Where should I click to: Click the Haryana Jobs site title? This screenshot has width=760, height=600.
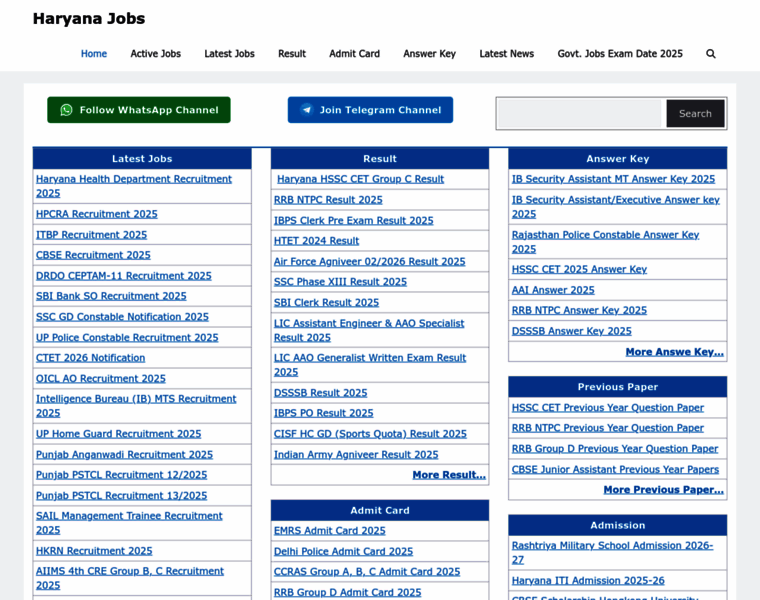pos(89,18)
